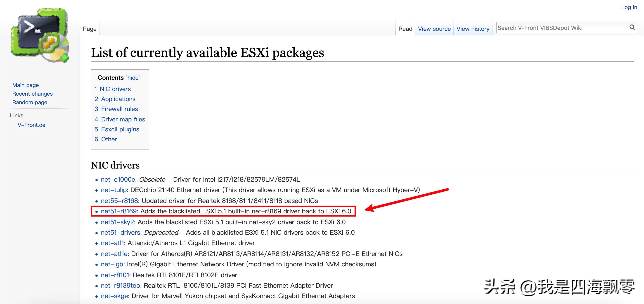Click the Page tab
The width and height of the screenshot is (644, 304).
coord(90,29)
